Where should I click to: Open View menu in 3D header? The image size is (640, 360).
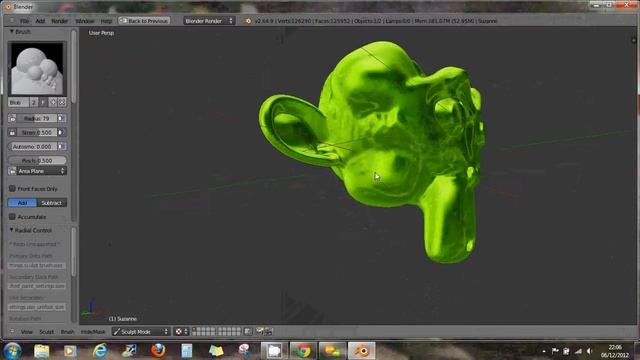[x=27, y=332]
